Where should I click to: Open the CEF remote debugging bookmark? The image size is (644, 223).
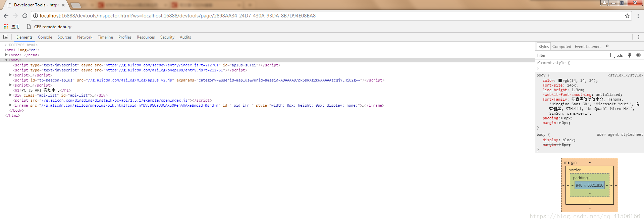pyautogui.click(x=49, y=27)
